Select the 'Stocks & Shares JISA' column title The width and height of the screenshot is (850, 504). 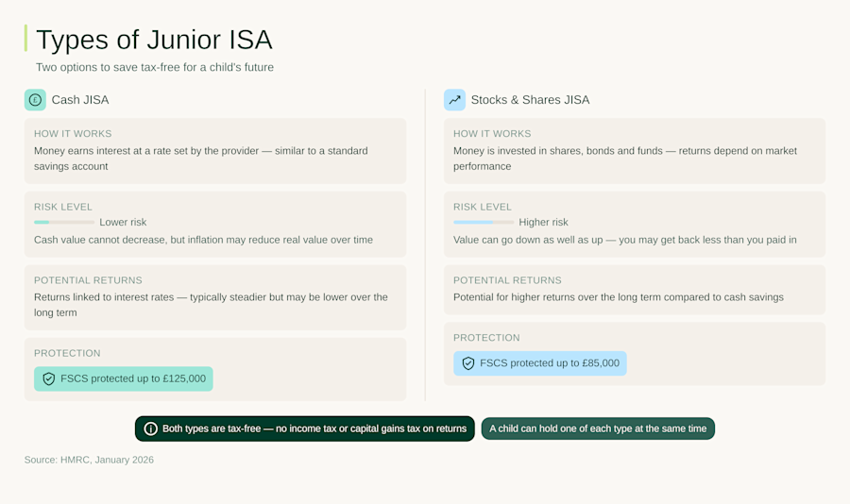pos(530,100)
